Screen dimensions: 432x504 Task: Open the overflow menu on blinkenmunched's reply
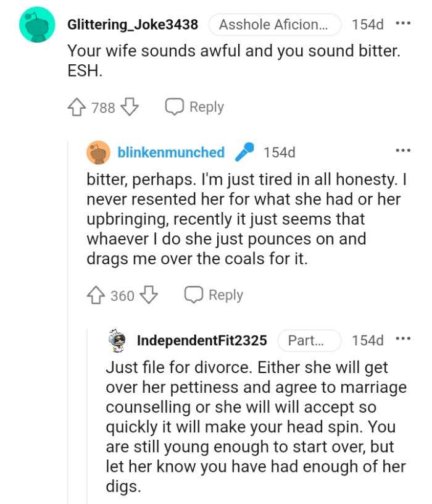(x=403, y=151)
